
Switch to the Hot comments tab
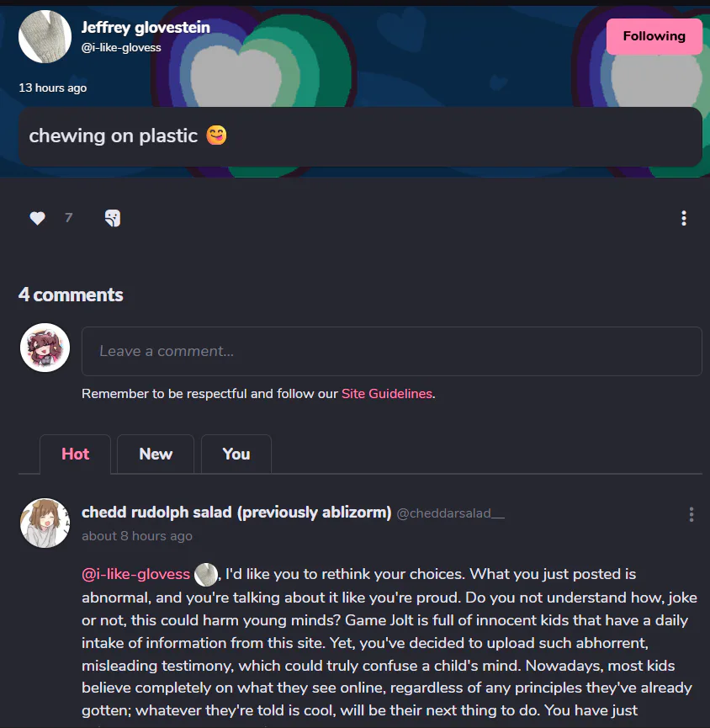[75, 454]
